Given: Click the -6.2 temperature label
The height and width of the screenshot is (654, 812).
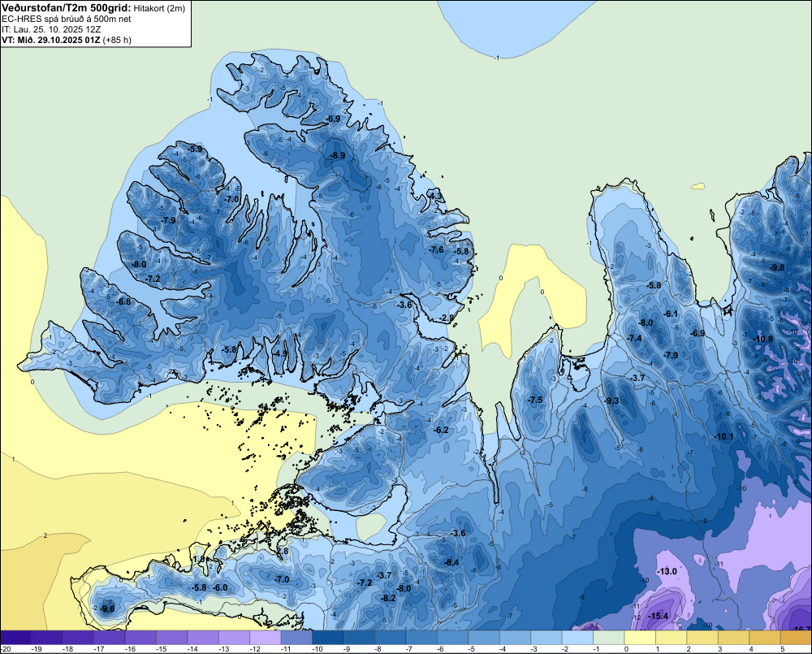Looking at the screenshot, I should [x=441, y=430].
